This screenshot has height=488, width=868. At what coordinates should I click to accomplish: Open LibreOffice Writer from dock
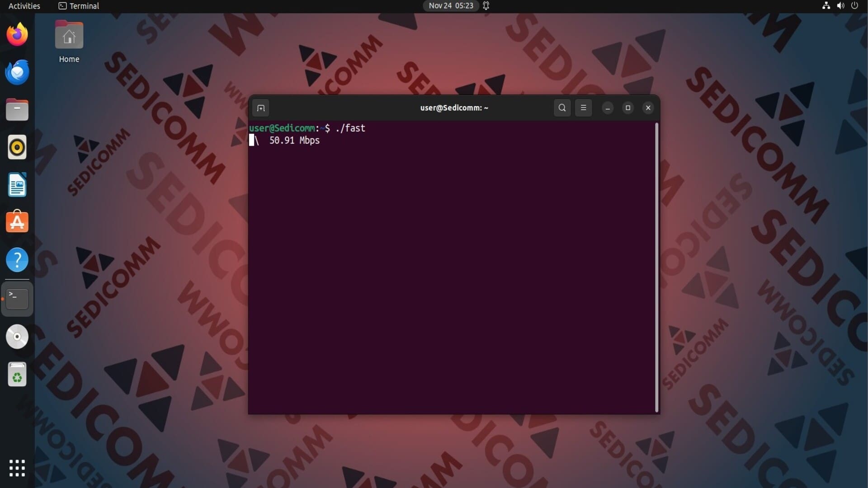(x=17, y=185)
